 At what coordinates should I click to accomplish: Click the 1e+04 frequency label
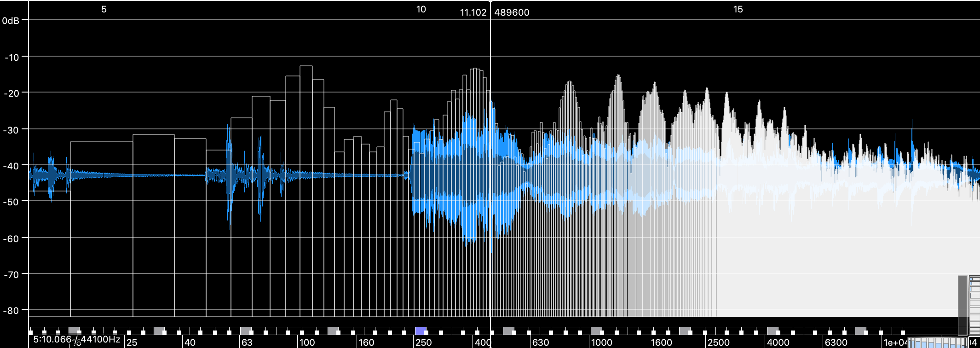click(895, 342)
